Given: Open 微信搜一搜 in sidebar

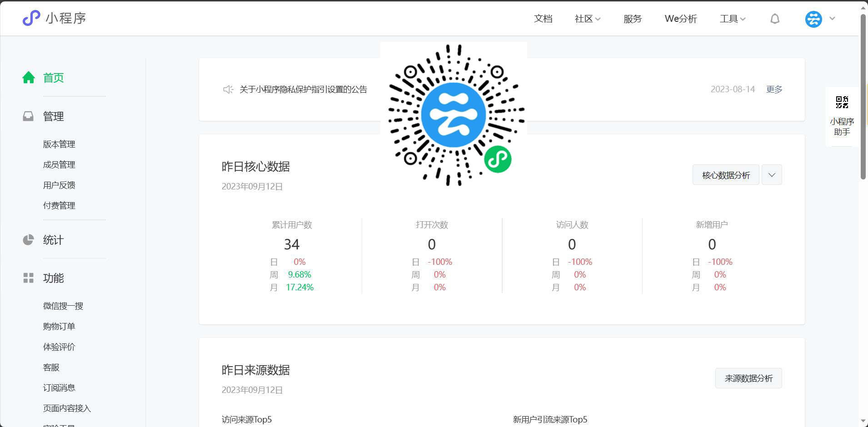Looking at the screenshot, I should click(x=63, y=306).
